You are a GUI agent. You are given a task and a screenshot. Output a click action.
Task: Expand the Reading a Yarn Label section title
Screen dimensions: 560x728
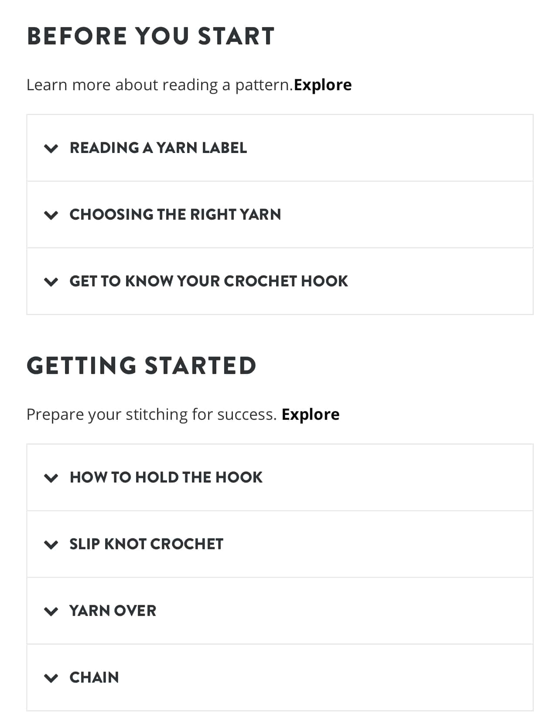coord(158,148)
